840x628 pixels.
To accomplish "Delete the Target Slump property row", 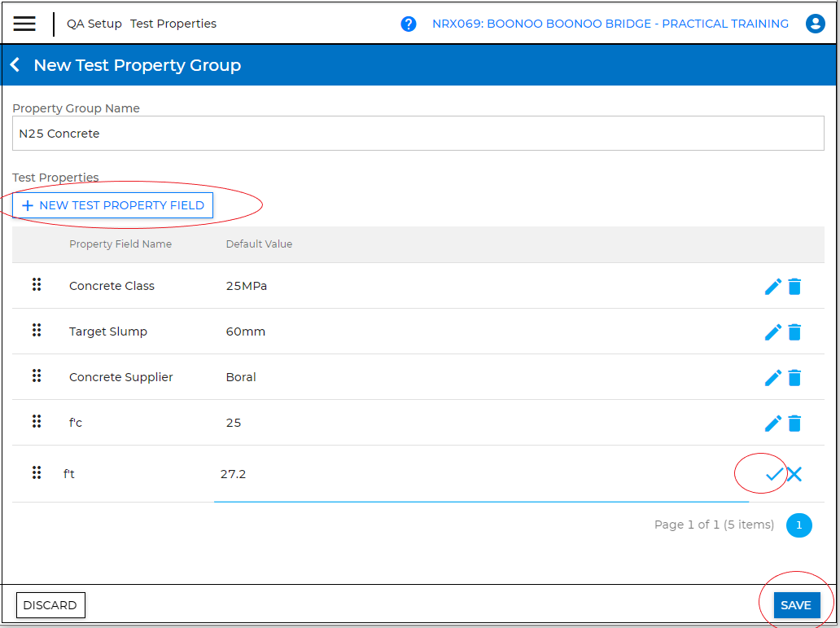I will click(794, 332).
